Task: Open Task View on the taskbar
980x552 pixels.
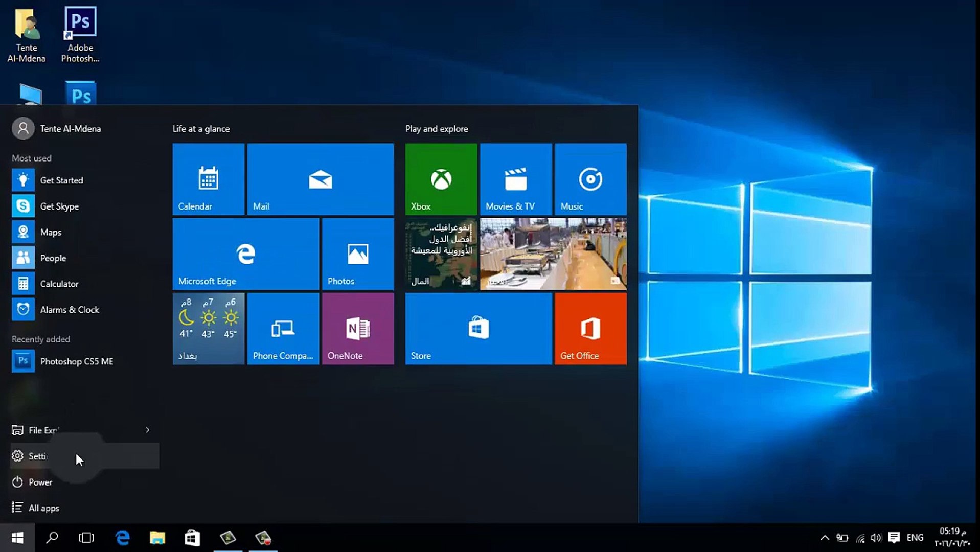Action: point(86,538)
